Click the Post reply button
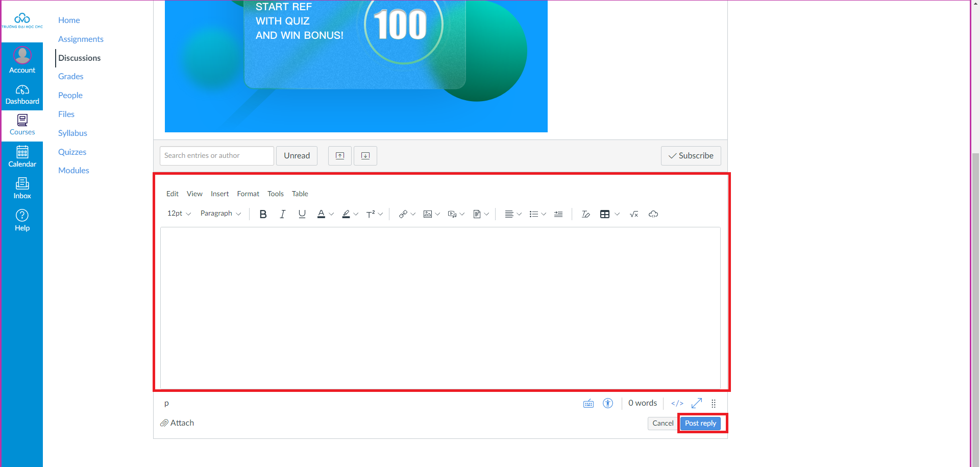The height and width of the screenshot is (467, 980). [700, 423]
